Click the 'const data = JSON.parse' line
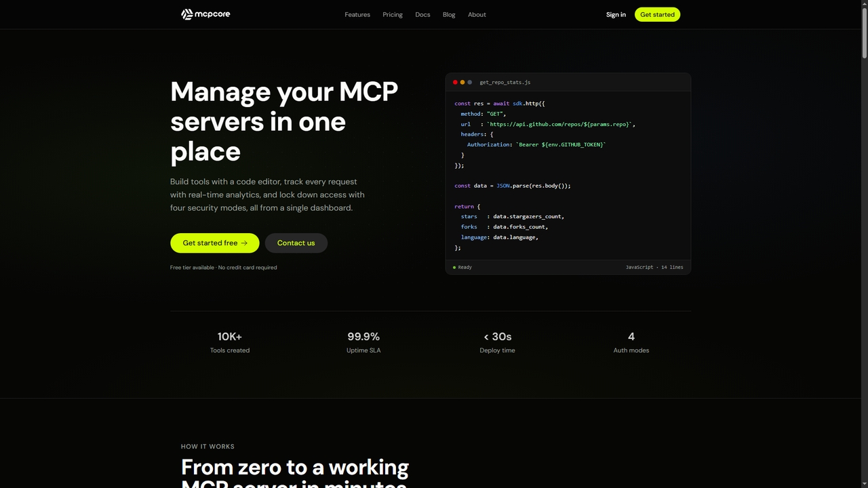 click(513, 186)
